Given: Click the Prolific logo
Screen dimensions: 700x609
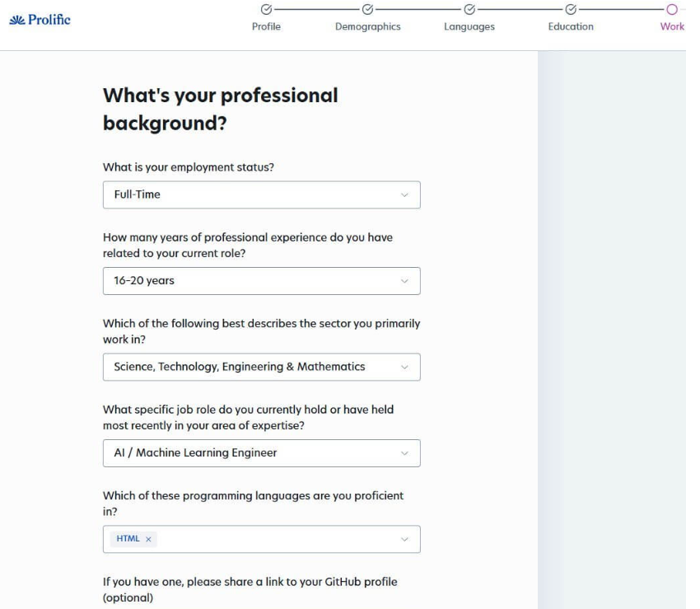Looking at the screenshot, I should [40, 20].
